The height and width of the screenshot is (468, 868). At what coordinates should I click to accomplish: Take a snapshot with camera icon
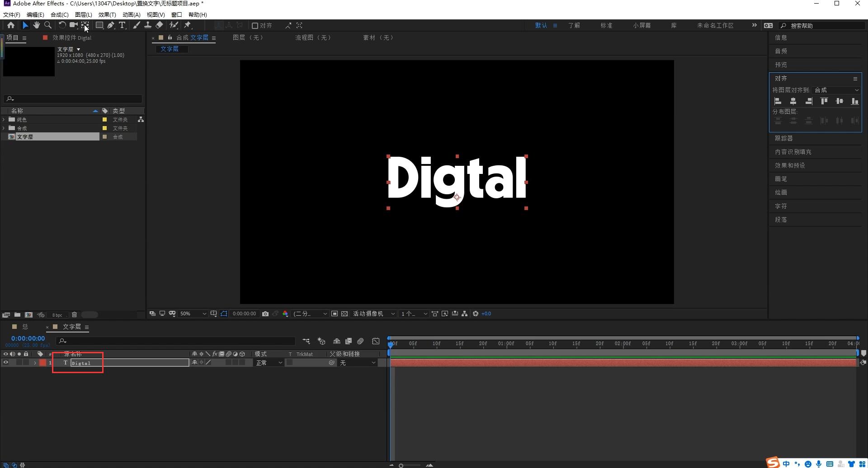tap(265, 314)
